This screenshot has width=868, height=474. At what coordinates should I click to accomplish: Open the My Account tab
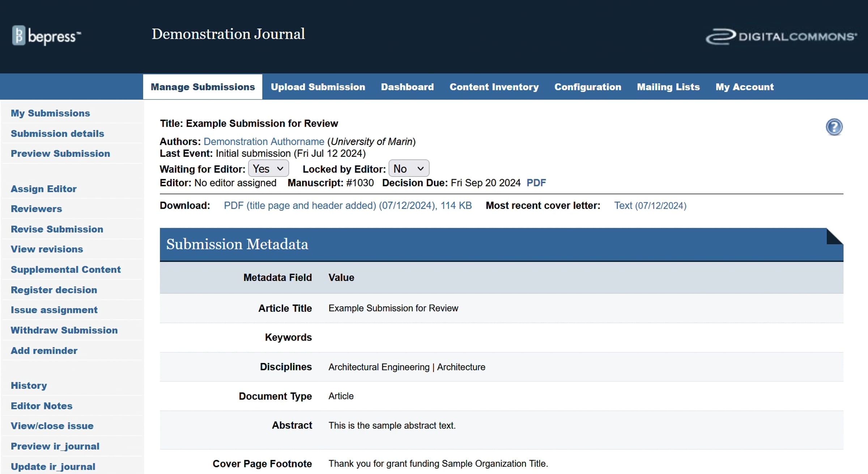point(745,87)
